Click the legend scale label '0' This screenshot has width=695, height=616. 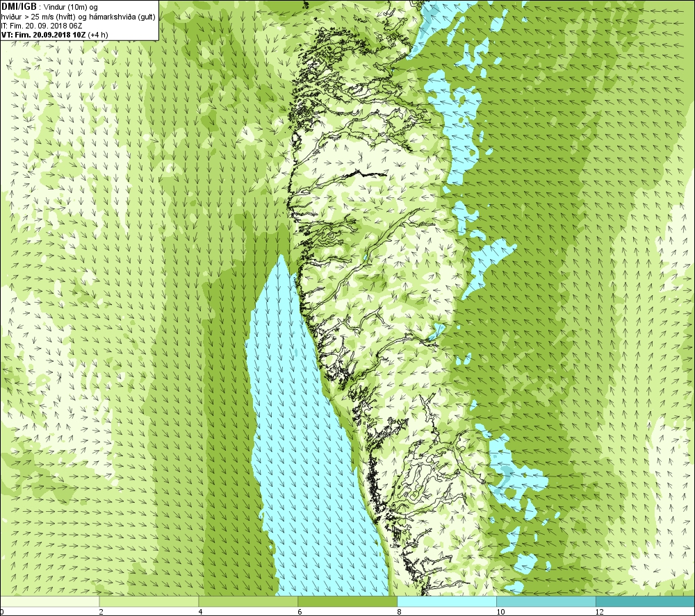click(2, 612)
